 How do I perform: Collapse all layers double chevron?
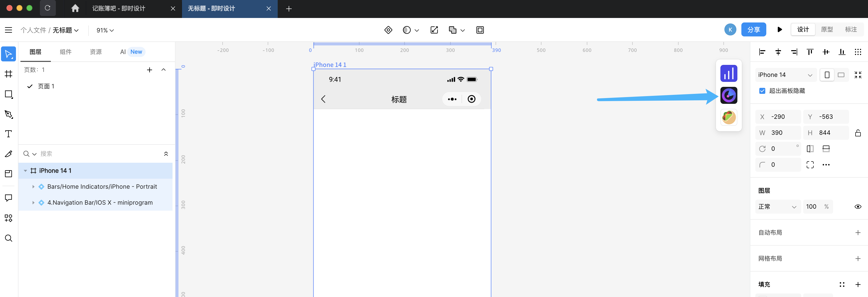[x=166, y=154]
